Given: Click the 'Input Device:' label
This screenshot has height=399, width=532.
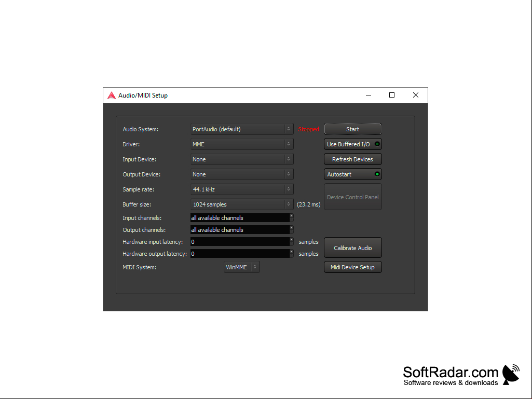Looking at the screenshot, I should (140, 159).
